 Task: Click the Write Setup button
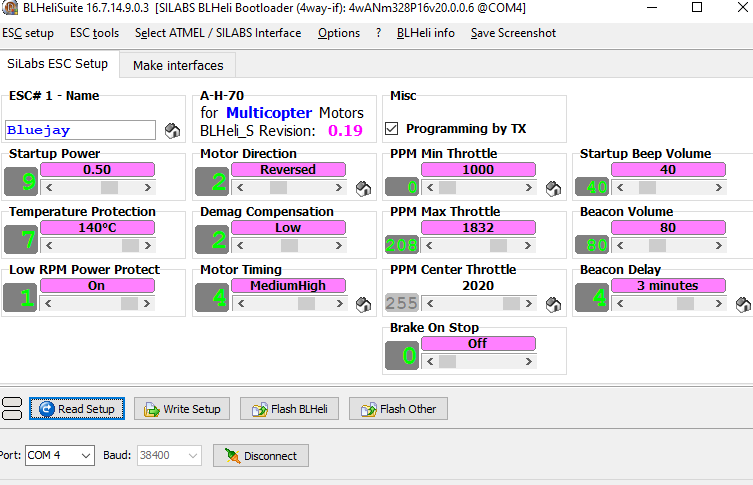[x=182, y=409]
